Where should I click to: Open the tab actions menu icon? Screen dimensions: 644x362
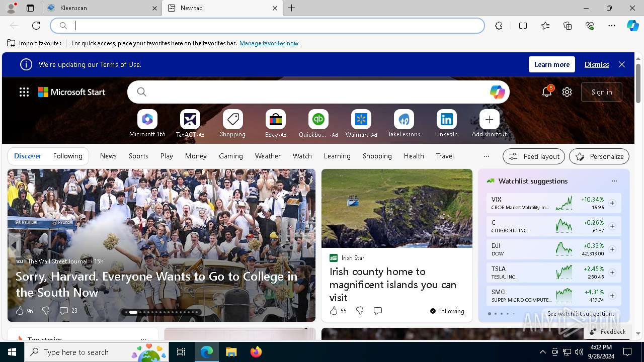pyautogui.click(x=30, y=8)
